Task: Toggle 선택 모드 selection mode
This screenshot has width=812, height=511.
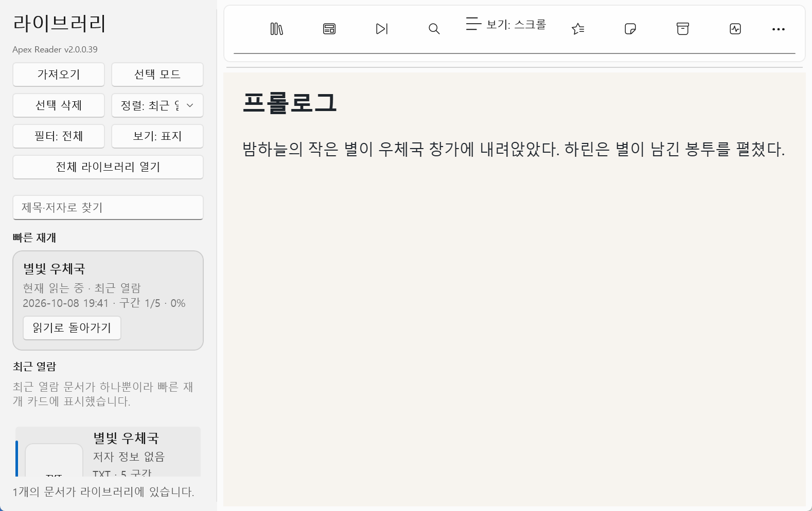Action: 157,75
